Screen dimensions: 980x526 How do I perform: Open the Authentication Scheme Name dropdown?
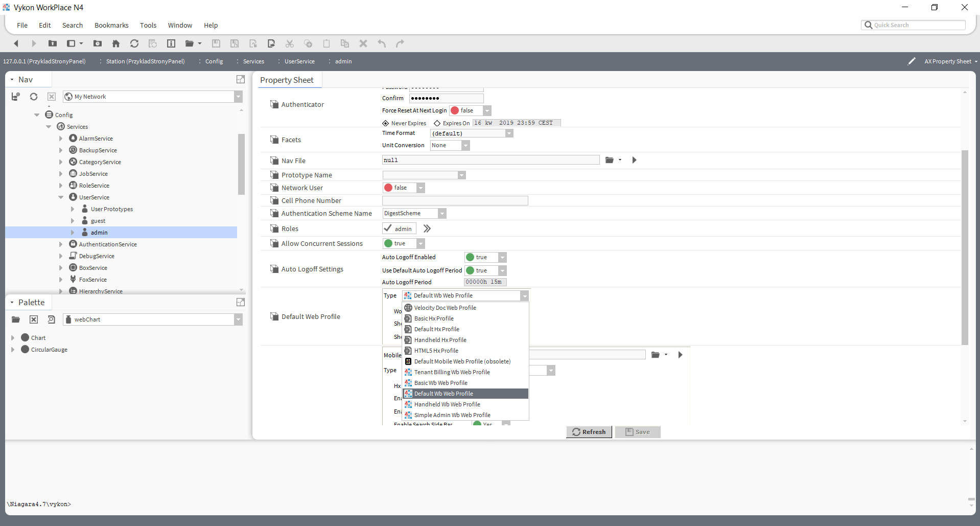click(x=442, y=213)
